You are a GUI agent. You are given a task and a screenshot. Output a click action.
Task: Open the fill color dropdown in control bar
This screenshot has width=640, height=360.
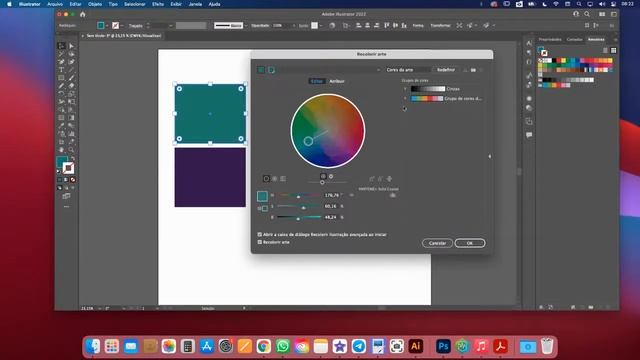pos(107,26)
